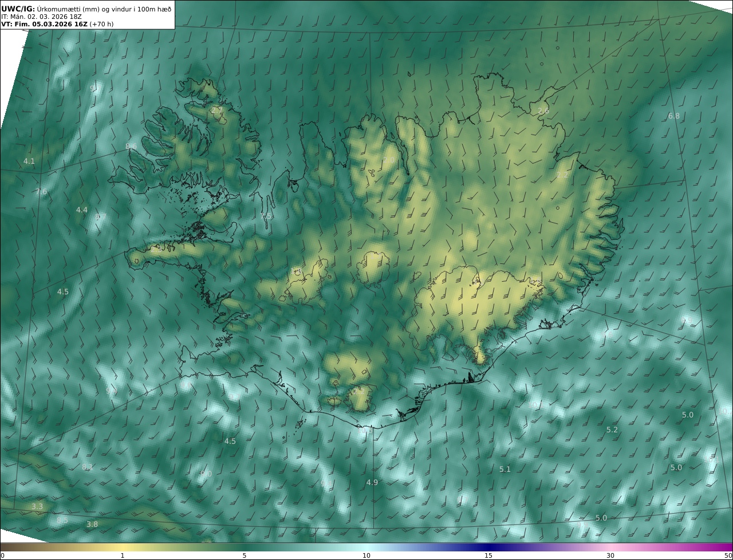Click the color scale tick label 15

pyautogui.click(x=488, y=555)
